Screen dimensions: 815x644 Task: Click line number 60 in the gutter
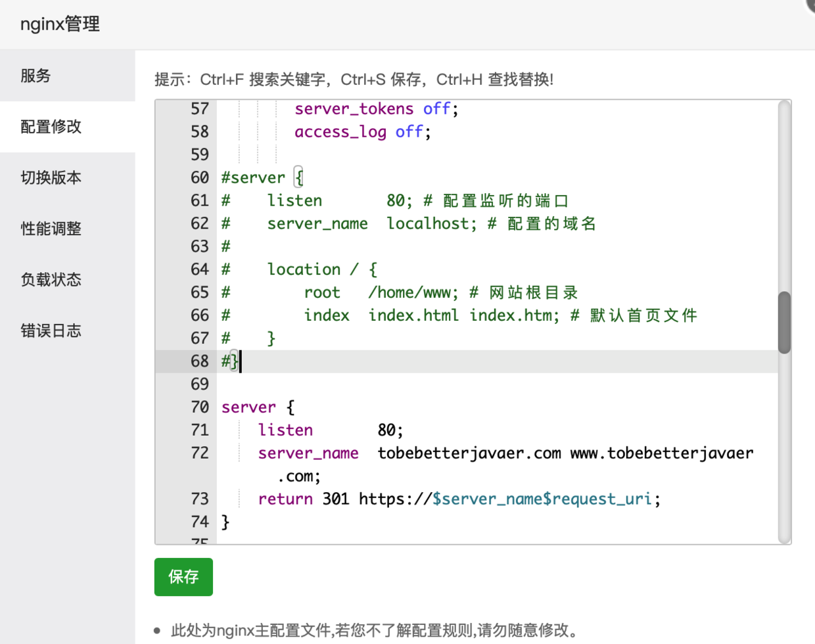199,177
